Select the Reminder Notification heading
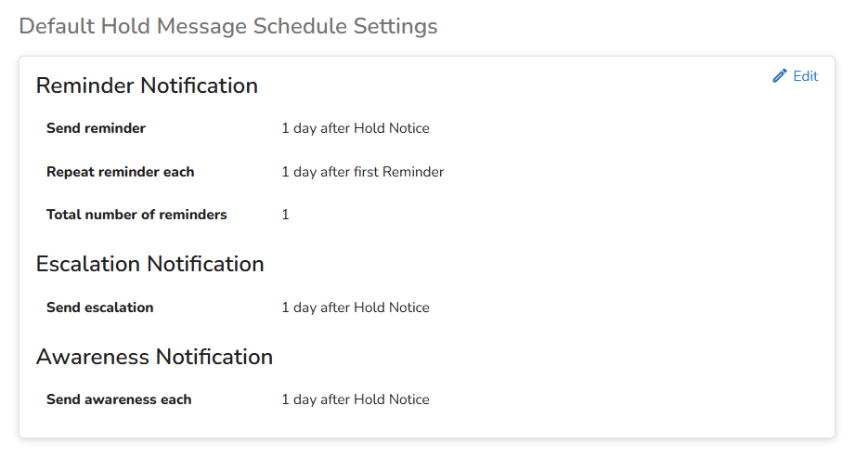The image size is (868, 471). click(x=147, y=85)
